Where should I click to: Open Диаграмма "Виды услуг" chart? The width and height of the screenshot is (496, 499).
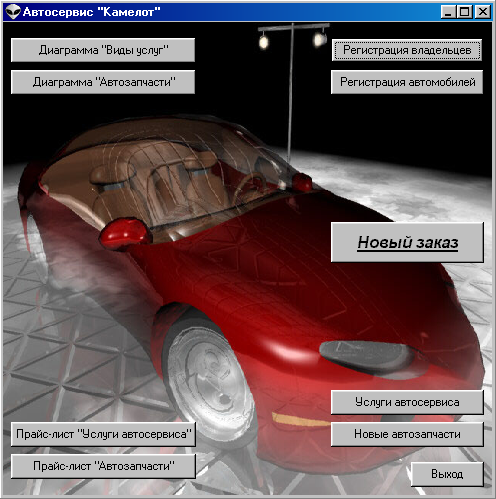point(103,50)
